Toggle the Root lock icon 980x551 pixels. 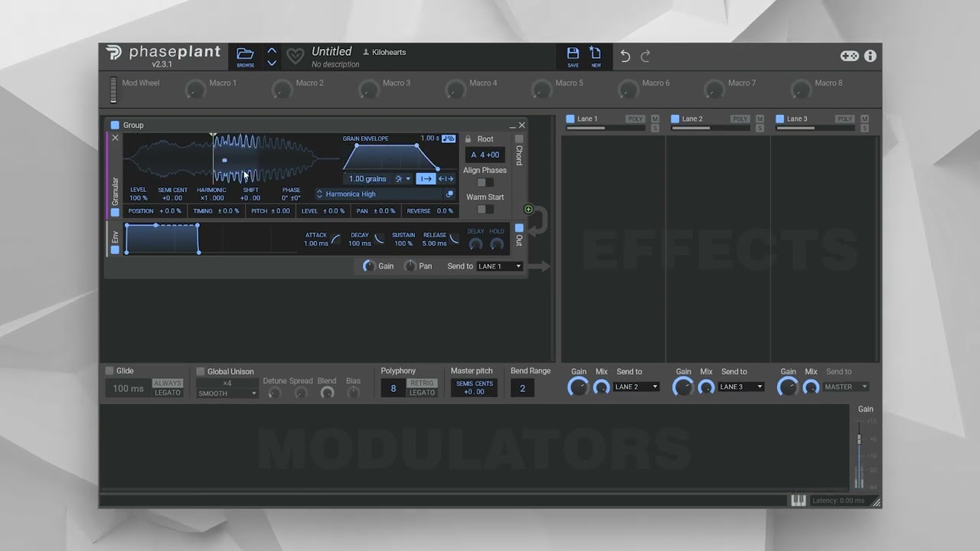click(x=469, y=139)
